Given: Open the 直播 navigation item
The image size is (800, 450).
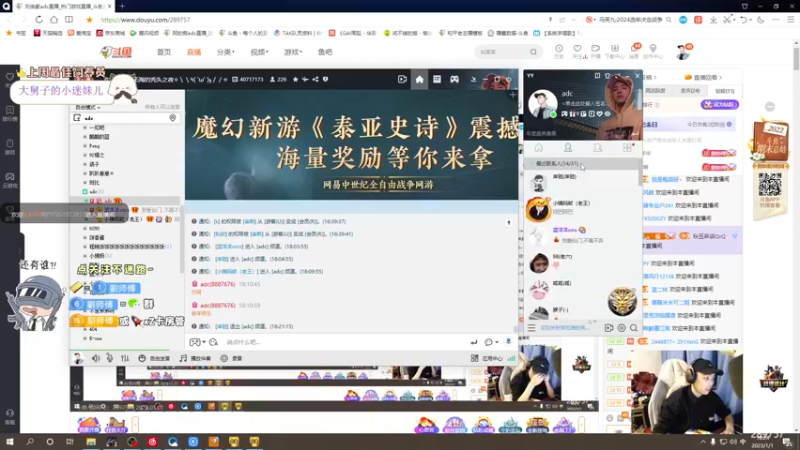Looking at the screenshot, I should (194, 52).
